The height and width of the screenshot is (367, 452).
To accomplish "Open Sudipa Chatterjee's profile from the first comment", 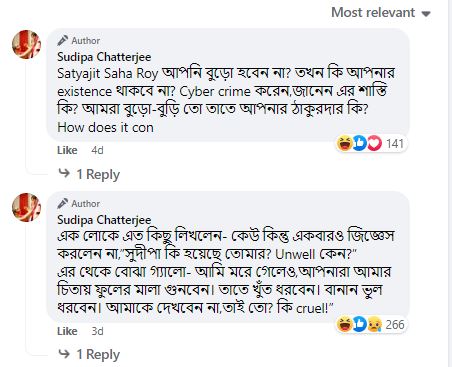I will tap(104, 57).
